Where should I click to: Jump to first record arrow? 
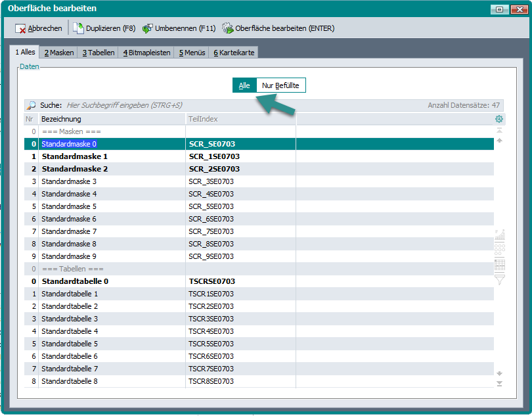coord(499,131)
